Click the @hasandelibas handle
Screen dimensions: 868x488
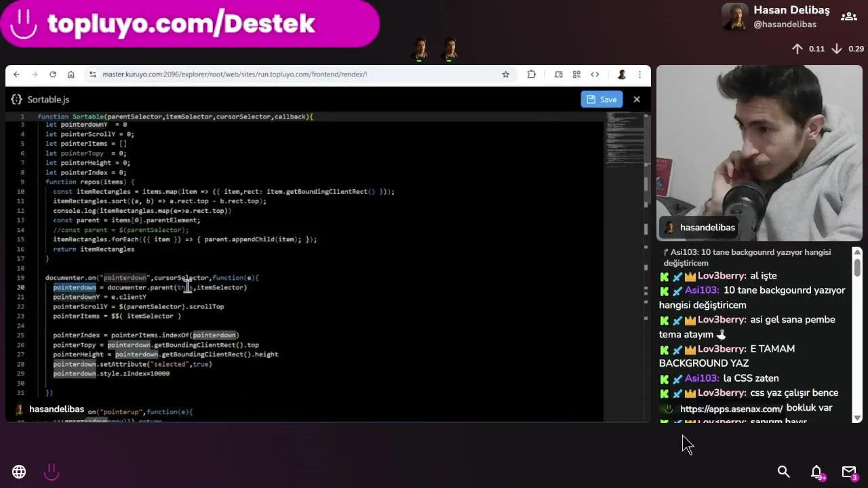785,24
